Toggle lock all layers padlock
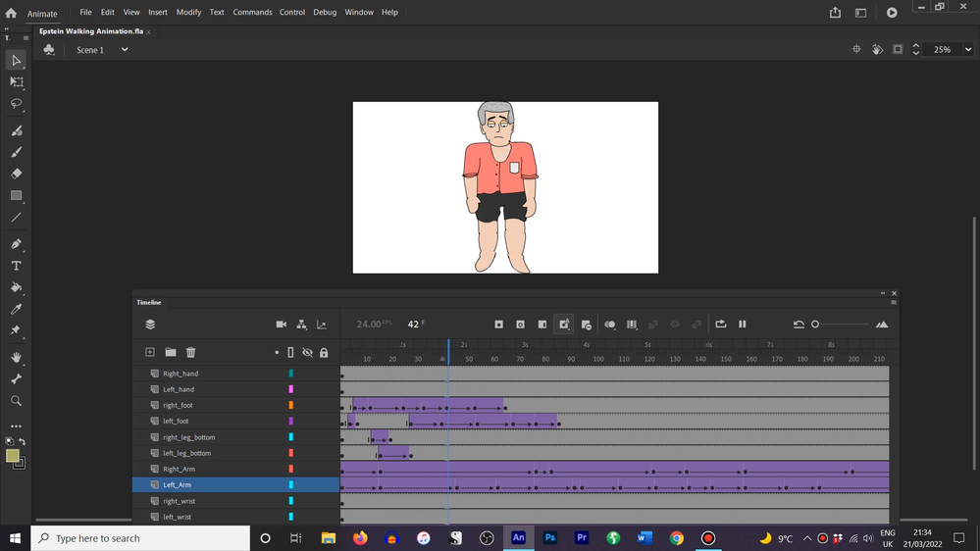Viewport: 980px width, 551px height. click(x=324, y=352)
